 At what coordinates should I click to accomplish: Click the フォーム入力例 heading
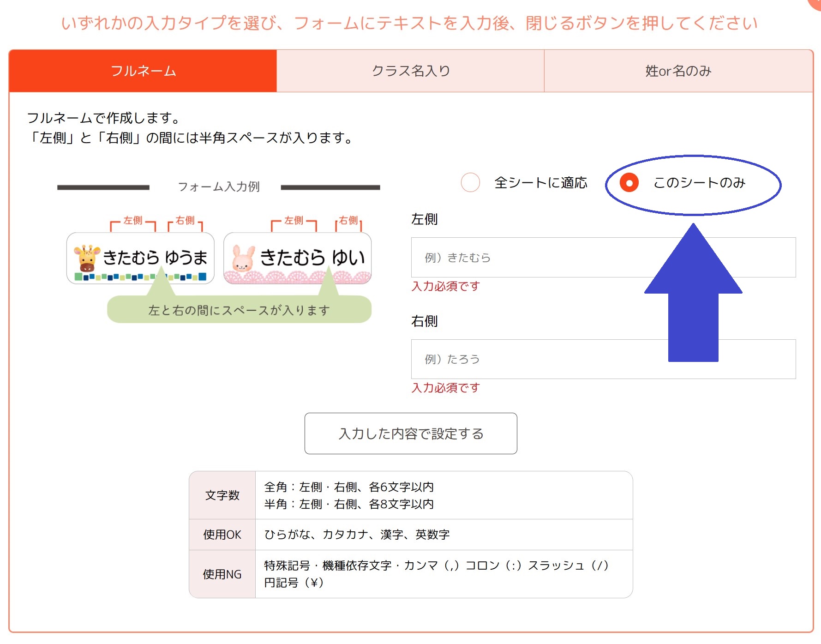pos(218,187)
